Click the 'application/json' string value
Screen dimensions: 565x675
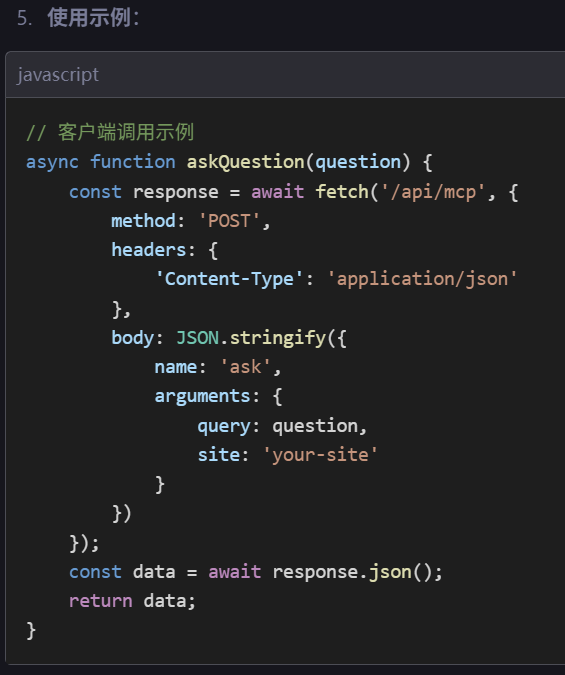click(422, 279)
